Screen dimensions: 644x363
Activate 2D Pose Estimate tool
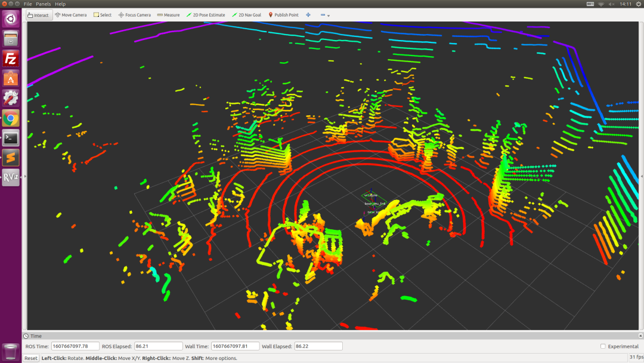pos(206,15)
